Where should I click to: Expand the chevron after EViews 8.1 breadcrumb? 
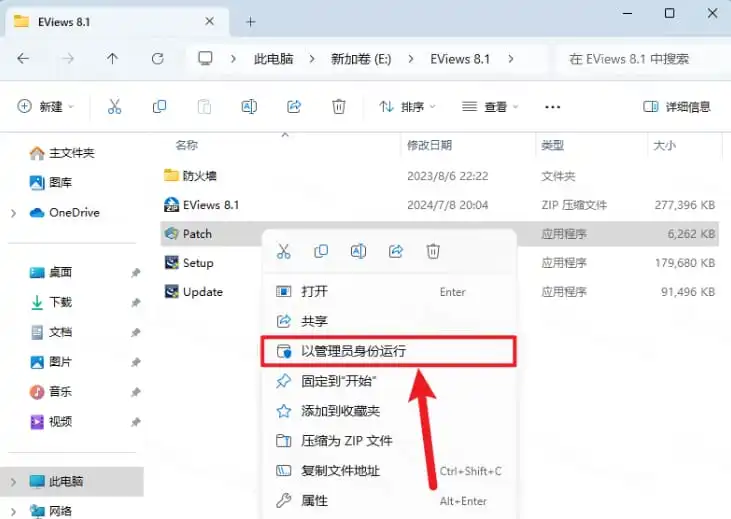pyautogui.click(x=511, y=59)
